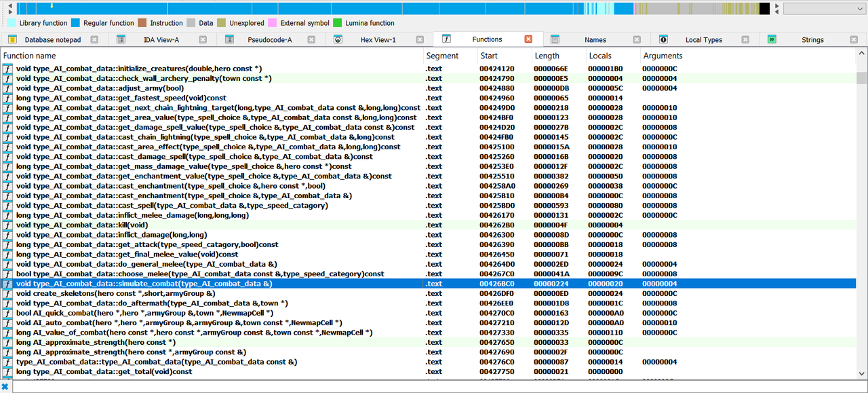Close the Functions tab with red X

pyautogui.click(x=528, y=39)
